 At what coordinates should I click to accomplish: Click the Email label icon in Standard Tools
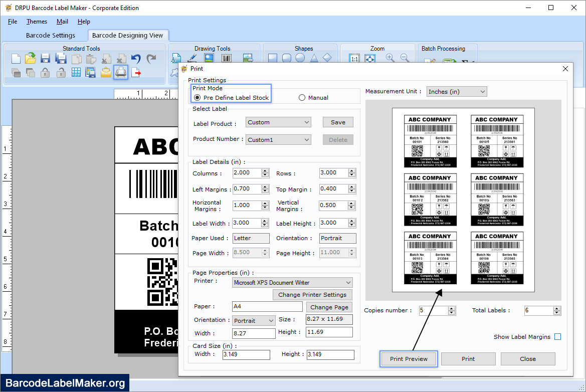(x=105, y=73)
